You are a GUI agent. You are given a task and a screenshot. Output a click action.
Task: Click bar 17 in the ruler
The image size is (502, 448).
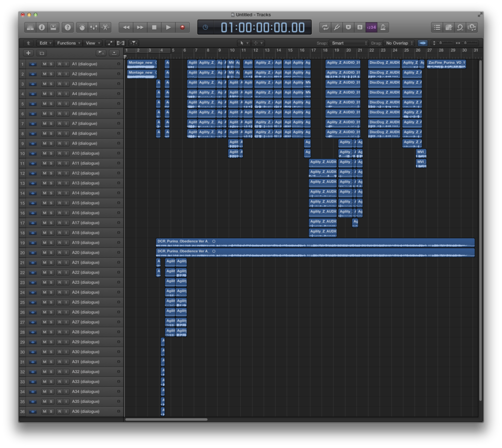click(313, 50)
